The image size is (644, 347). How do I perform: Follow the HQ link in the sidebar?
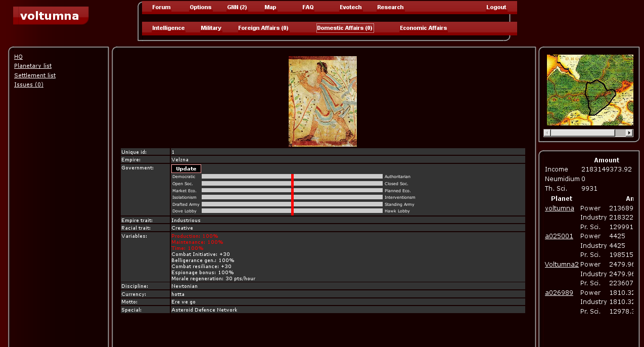coord(18,57)
